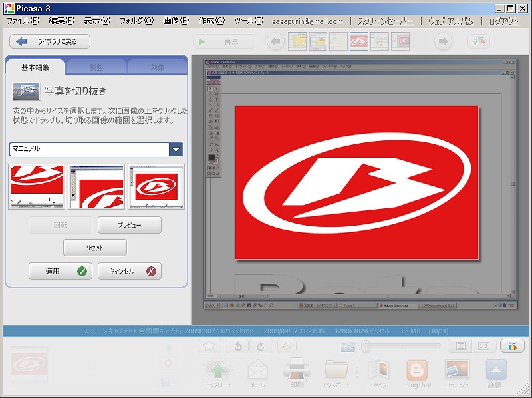Click the 印刷 printer icon

(297, 373)
